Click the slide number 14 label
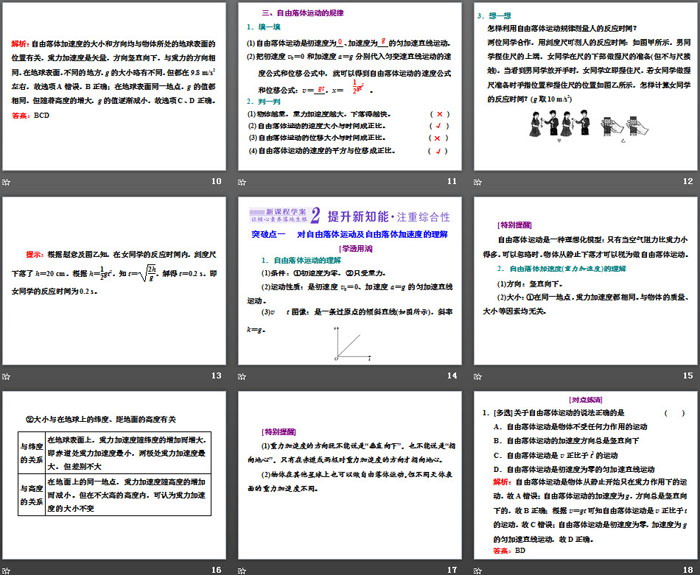 click(451, 376)
